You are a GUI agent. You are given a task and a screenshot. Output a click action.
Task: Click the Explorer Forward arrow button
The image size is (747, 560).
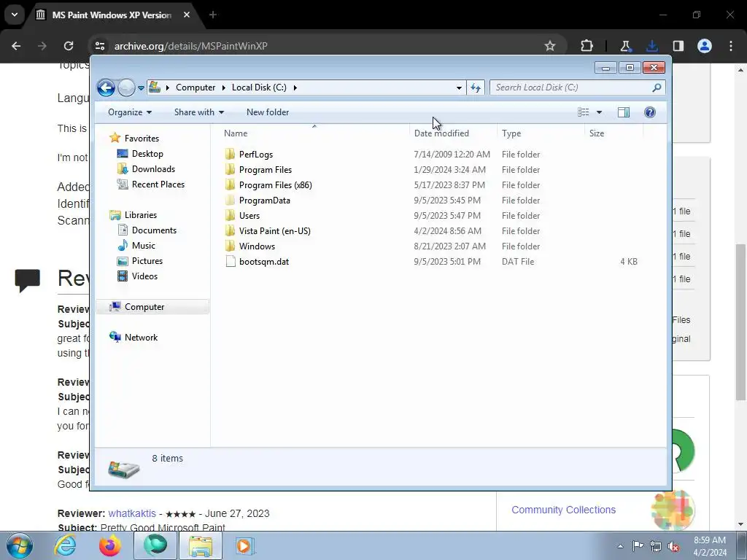pyautogui.click(x=126, y=87)
